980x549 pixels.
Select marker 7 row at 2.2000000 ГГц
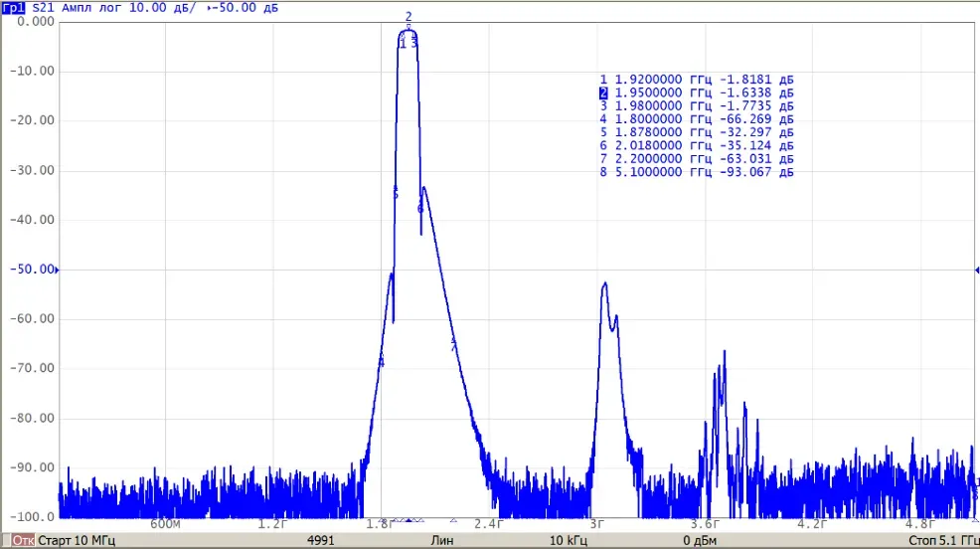pos(697,159)
